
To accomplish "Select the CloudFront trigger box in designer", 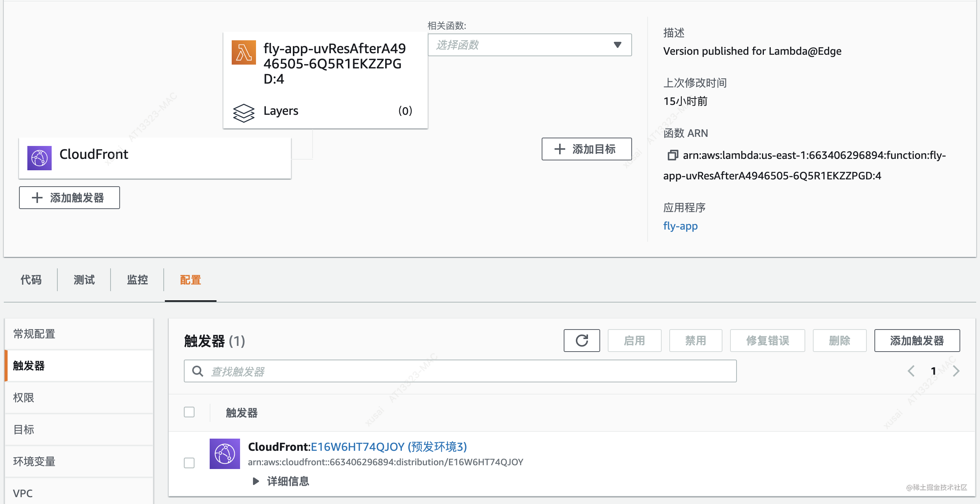I will point(155,158).
